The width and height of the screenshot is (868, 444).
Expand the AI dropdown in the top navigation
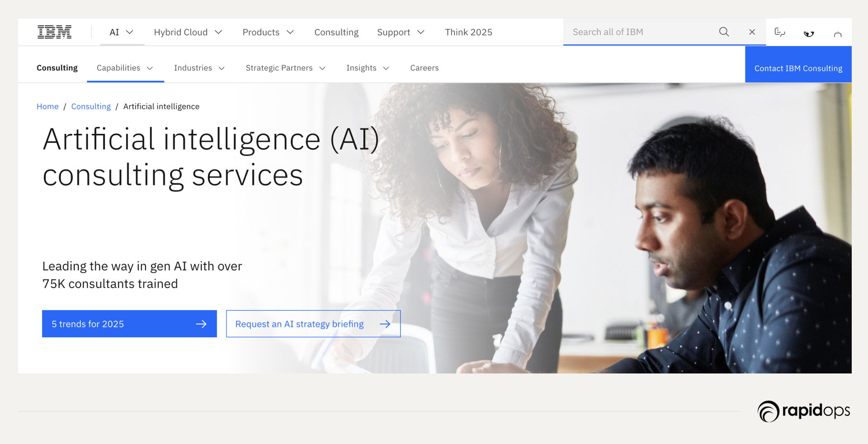click(x=122, y=32)
